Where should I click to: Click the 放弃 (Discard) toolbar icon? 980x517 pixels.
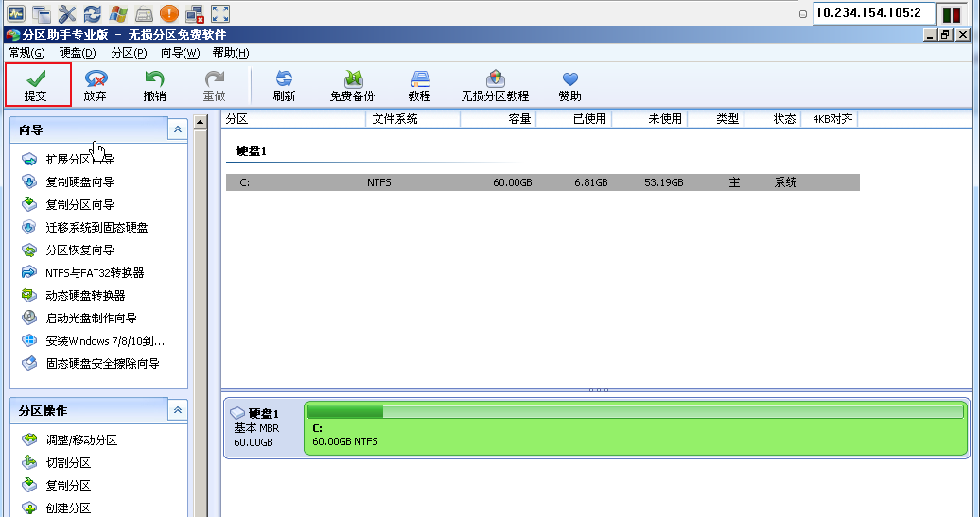(x=96, y=85)
